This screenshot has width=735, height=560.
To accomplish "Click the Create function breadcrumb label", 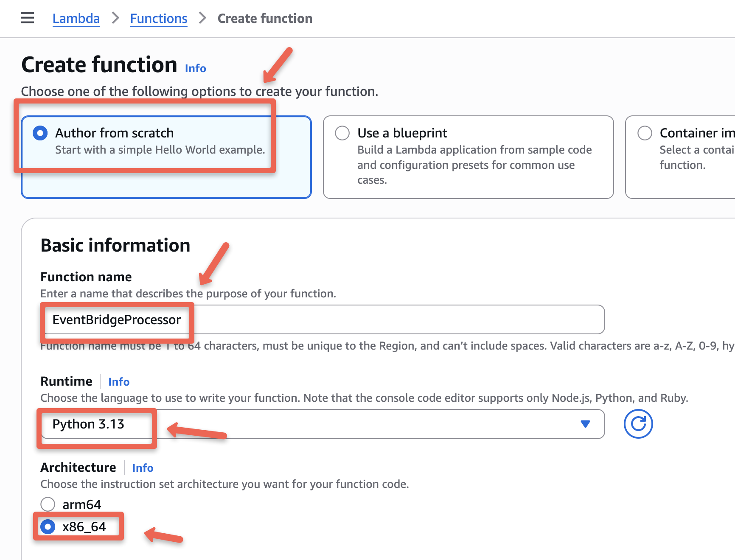I will click(264, 18).
